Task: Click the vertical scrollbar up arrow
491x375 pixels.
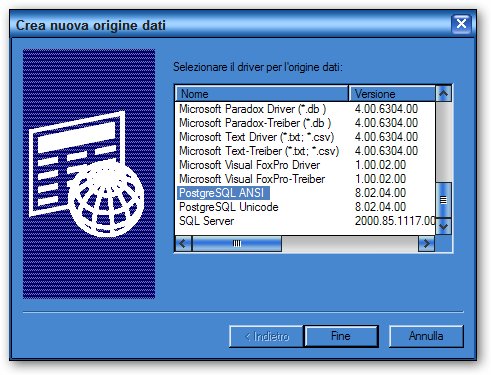Action: (443, 94)
